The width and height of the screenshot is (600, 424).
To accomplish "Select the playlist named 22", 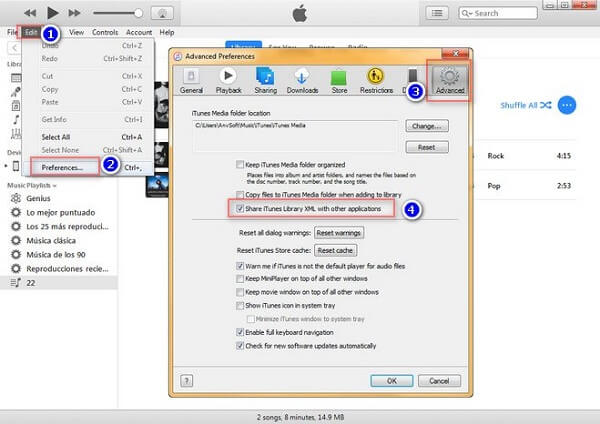I will (x=58, y=283).
